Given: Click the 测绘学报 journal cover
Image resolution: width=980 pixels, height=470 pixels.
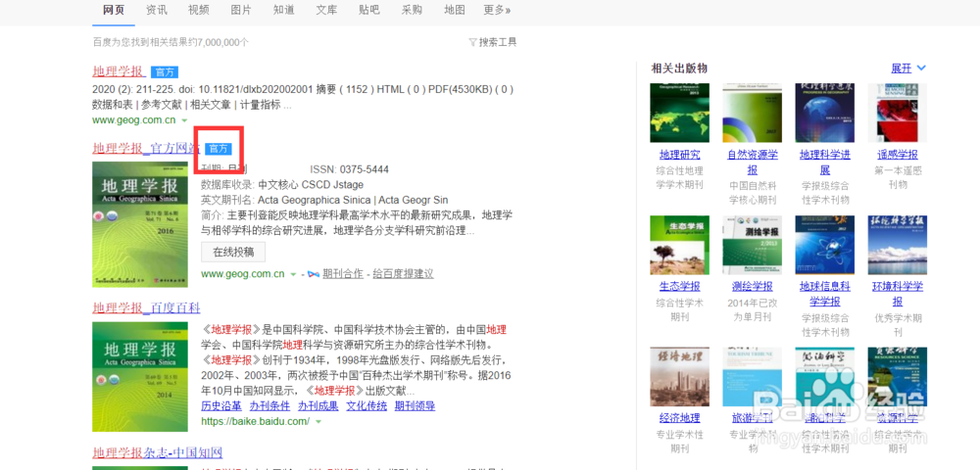Looking at the screenshot, I should (753, 246).
